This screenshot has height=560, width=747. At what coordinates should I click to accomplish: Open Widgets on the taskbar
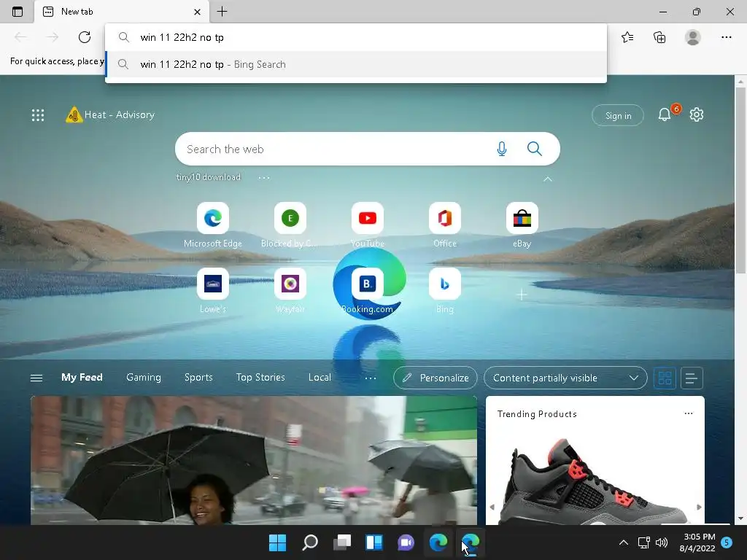click(374, 542)
